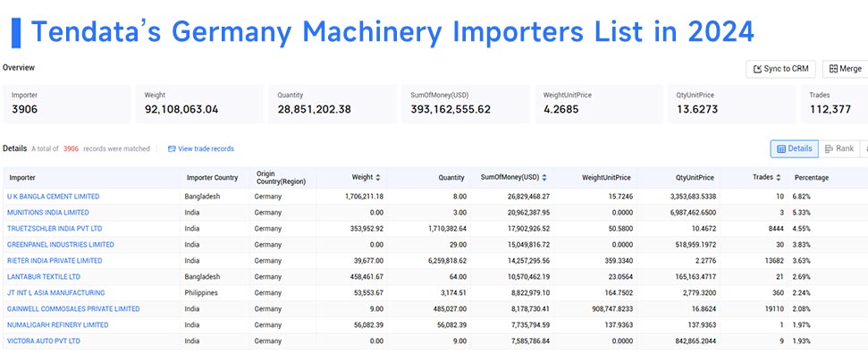
Task: Click the WeightUnitPrice column header
Action: pos(606,178)
